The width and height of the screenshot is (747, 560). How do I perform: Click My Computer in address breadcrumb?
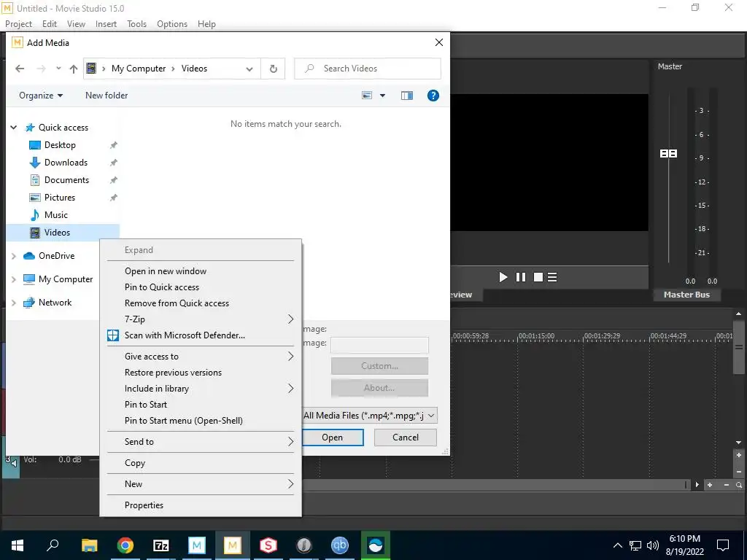139,69
